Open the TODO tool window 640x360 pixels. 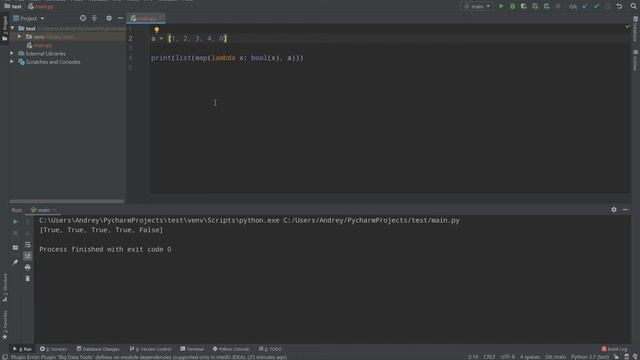[270, 349]
